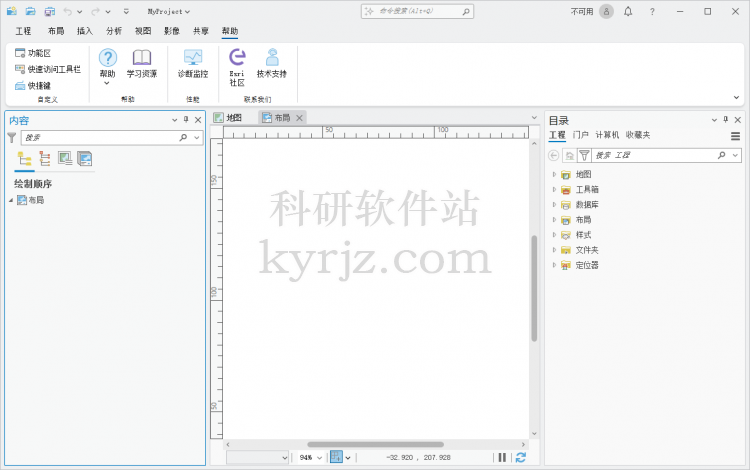This screenshot has width=750, height=470.
Task: Expand the 地图 folder in Catalog
Action: 554,175
